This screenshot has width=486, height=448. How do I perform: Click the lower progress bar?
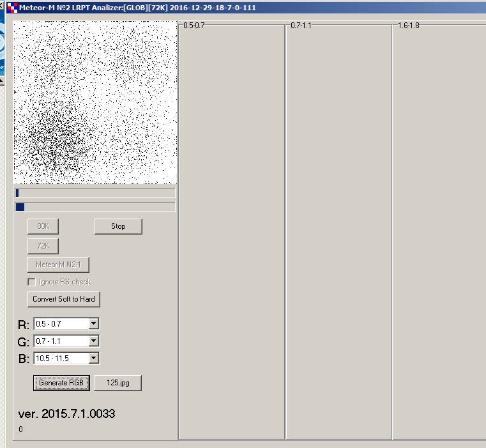point(95,207)
